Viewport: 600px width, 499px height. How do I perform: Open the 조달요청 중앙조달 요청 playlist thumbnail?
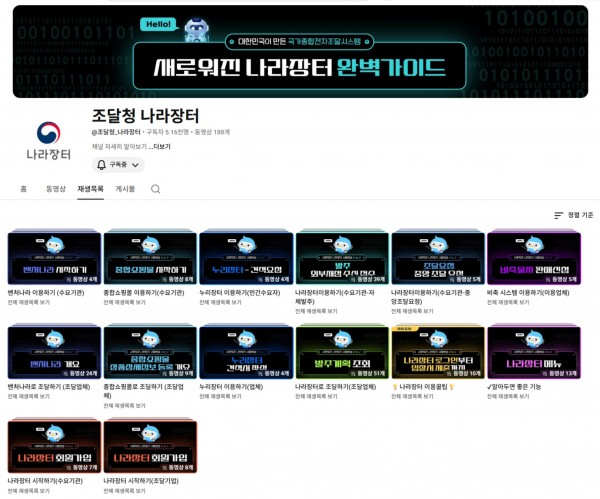click(438, 258)
